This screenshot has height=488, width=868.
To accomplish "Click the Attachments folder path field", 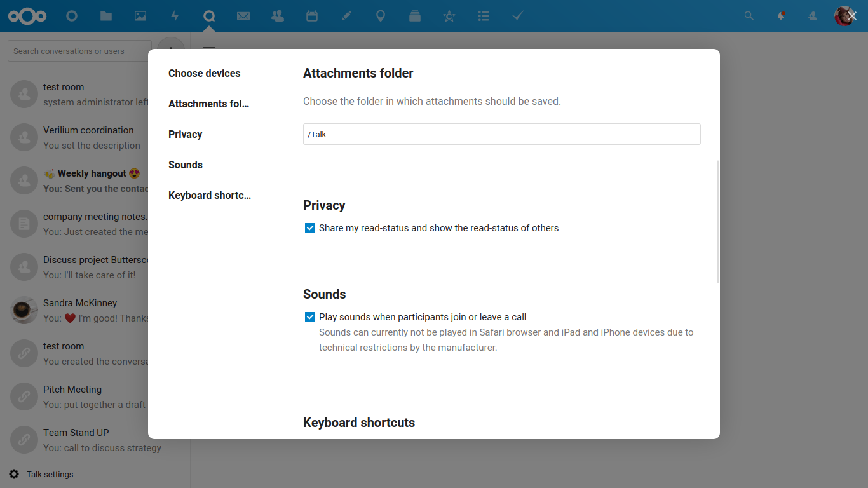I will pos(501,134).
